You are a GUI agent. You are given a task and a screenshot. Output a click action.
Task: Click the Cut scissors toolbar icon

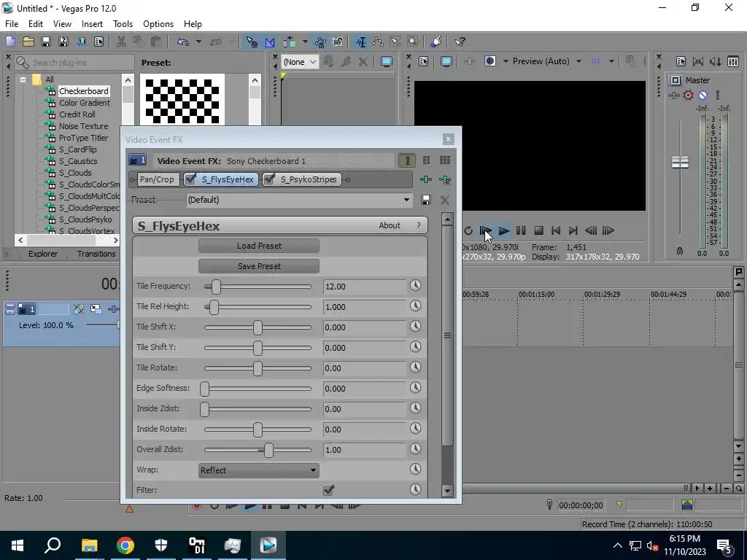coord(121,42)
